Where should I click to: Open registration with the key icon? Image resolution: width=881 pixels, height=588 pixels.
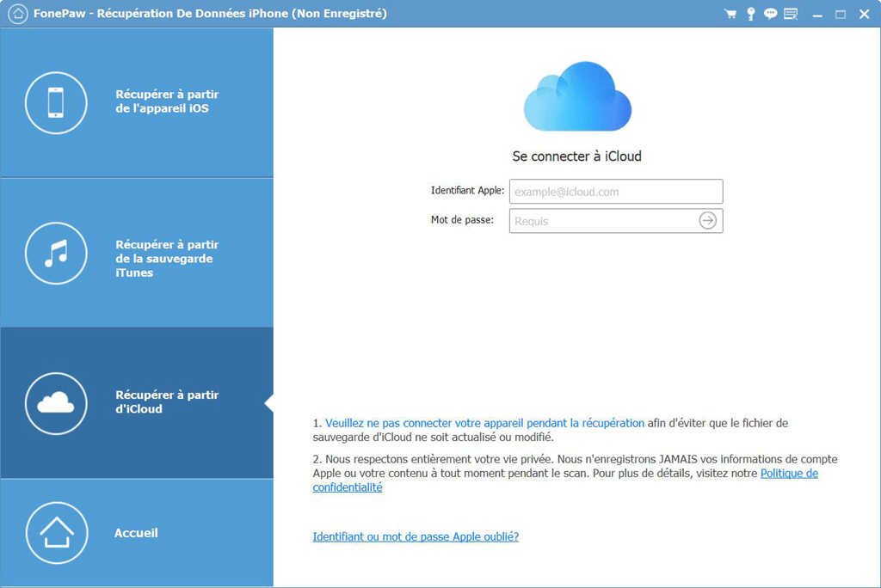tap(750, 14)
